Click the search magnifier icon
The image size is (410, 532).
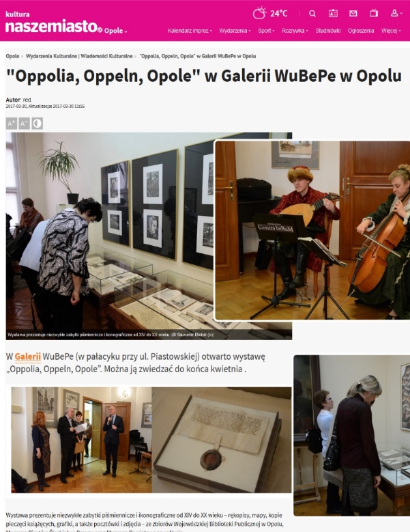click(312, 13)
